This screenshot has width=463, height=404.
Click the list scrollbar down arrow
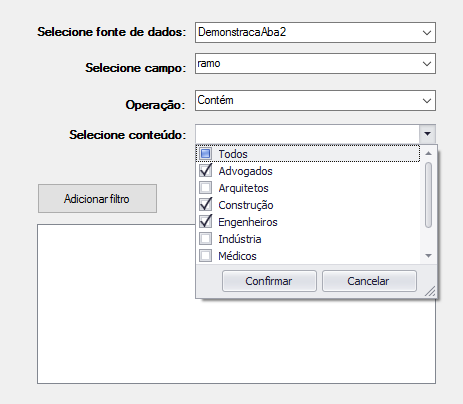[x=429, y=256]
